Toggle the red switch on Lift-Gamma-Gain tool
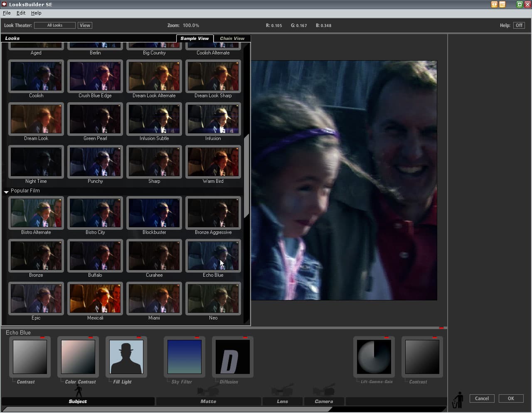 click(x=387, y=337)
